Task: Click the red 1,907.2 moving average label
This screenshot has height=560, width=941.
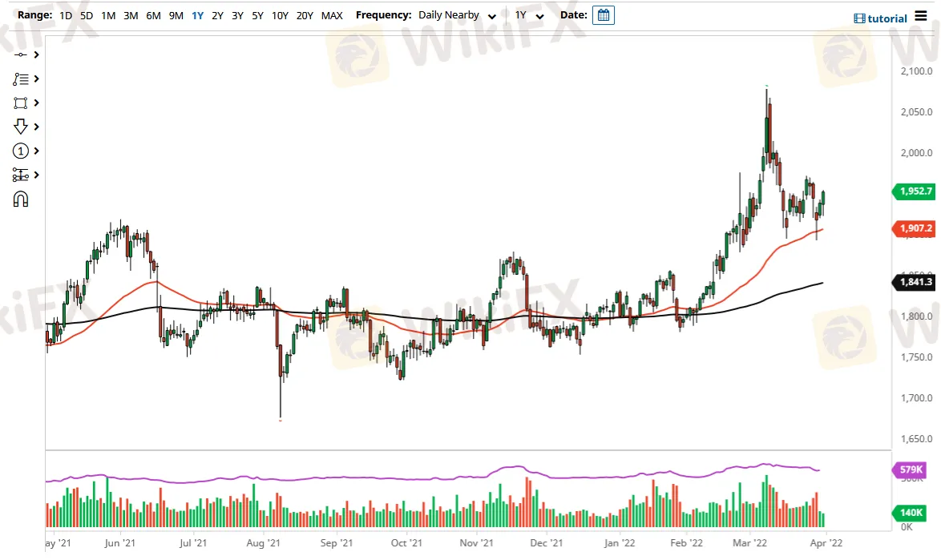Action: tap(913, 228)
